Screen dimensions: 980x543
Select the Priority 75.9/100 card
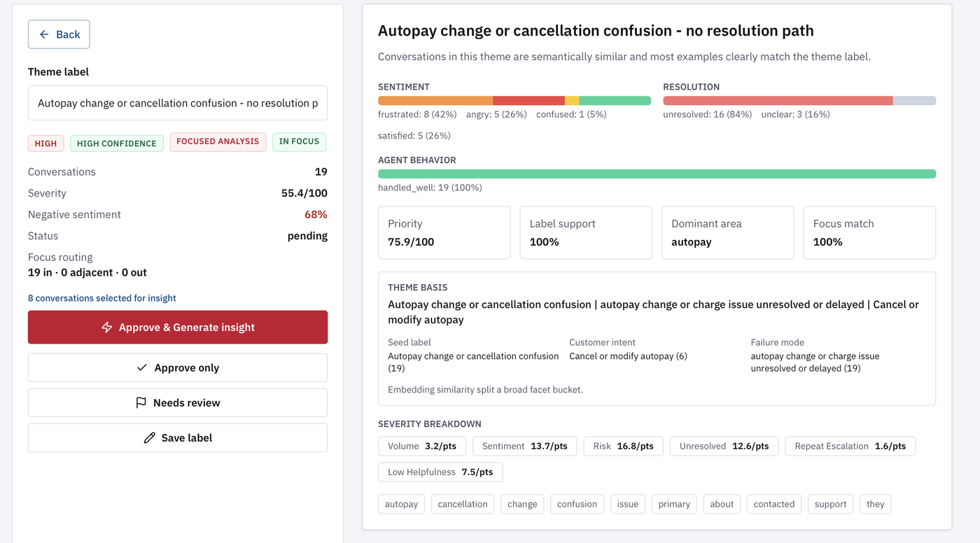coord(444,232)
